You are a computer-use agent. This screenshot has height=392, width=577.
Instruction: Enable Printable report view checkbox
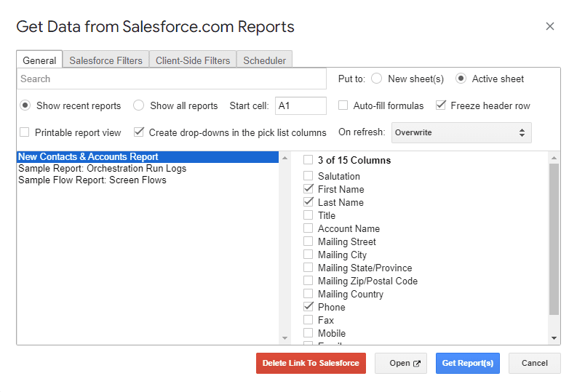click(25, 132)
